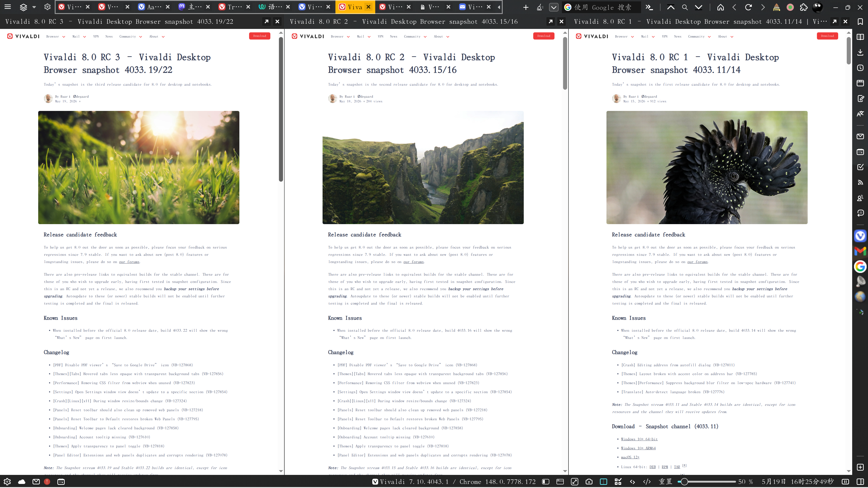Click the magnifier search icon in the toolbar

point(685,7)
